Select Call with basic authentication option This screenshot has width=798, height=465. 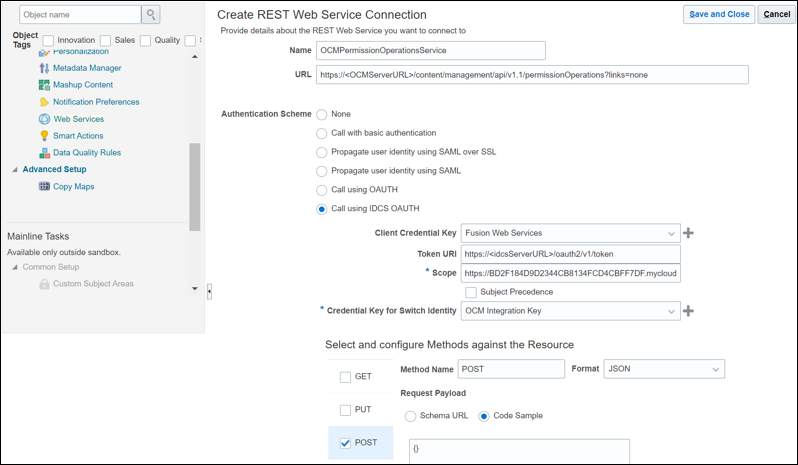[x=321, y=133]
